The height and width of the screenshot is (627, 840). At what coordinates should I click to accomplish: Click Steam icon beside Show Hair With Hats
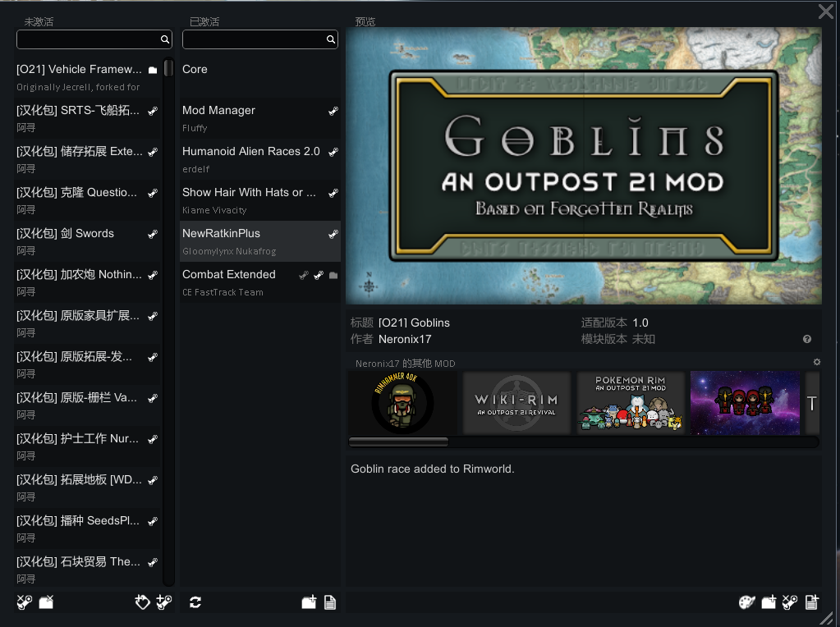pos(333,193)
